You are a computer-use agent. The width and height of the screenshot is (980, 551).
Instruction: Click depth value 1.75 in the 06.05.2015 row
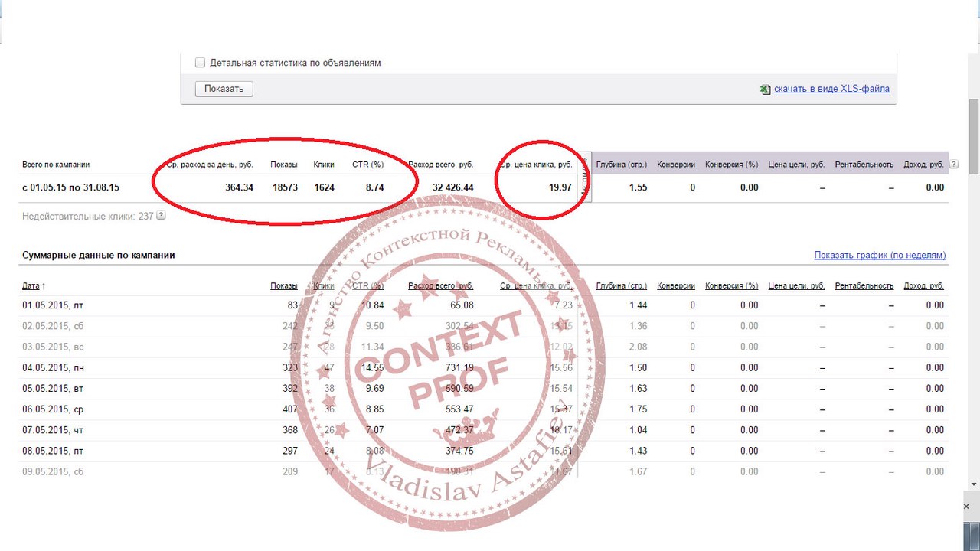tap(638, 409)
